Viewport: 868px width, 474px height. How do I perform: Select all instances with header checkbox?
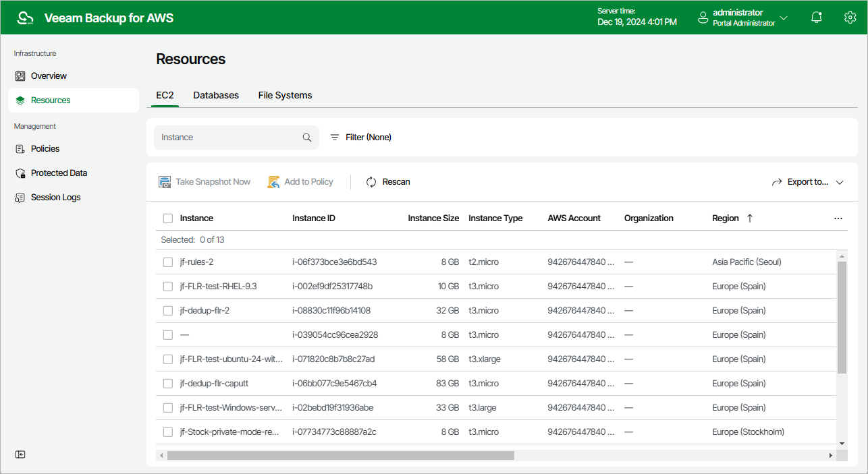[168, 218]
